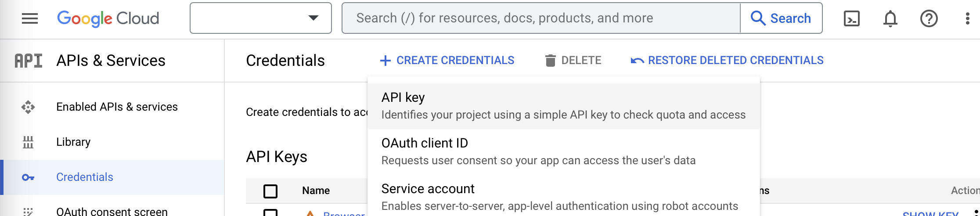
Task: Open the notifications bell
Action: tap(890, 18)
